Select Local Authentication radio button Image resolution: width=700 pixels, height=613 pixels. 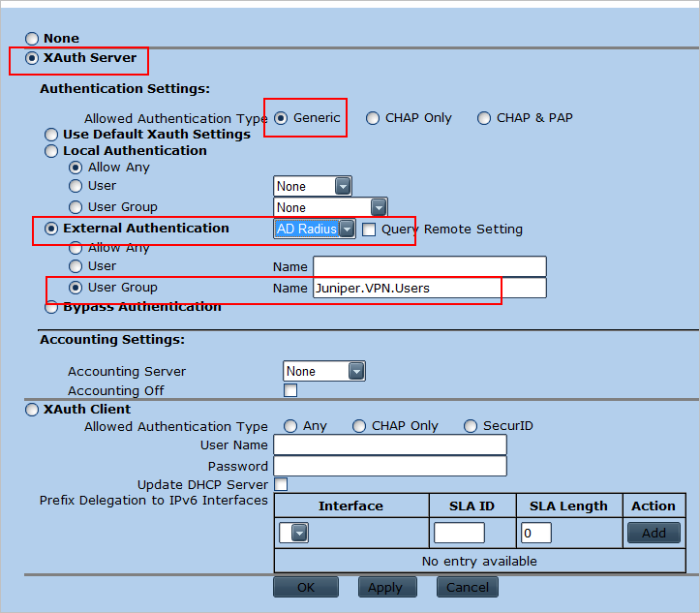click(x=51, y=151)
